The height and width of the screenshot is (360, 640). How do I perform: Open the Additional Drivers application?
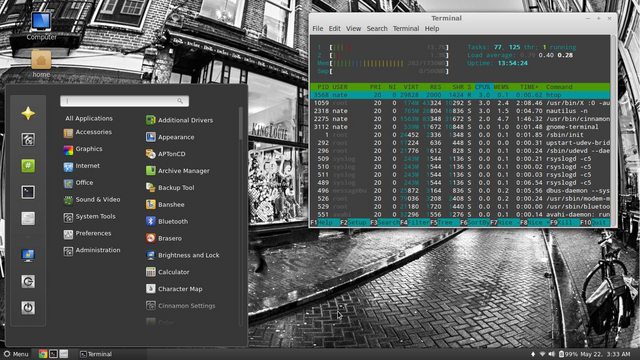(180, 120)
